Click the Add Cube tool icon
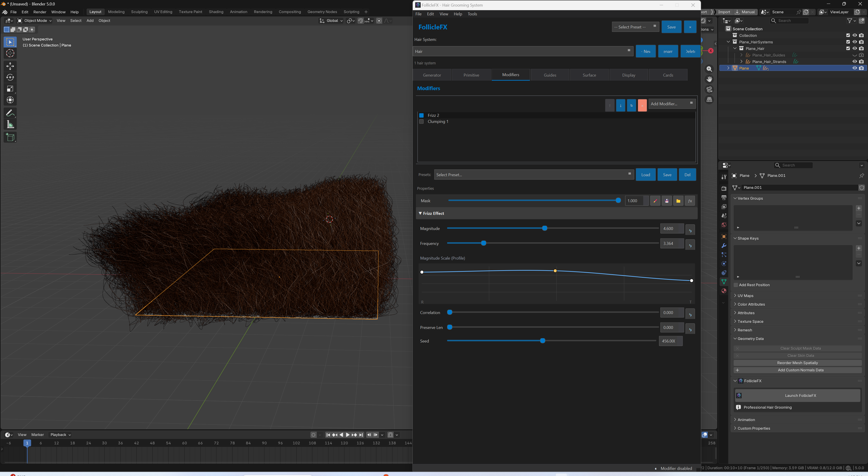868x476 pixels. [10, 137]
